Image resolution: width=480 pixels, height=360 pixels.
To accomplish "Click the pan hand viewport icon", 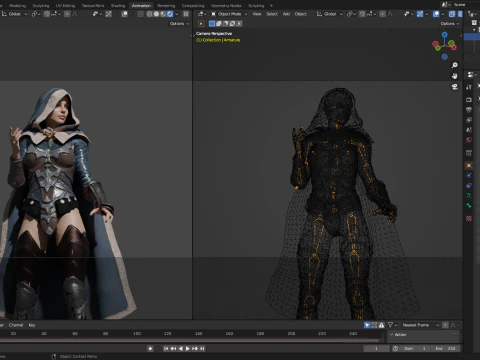I will [455, 76].
